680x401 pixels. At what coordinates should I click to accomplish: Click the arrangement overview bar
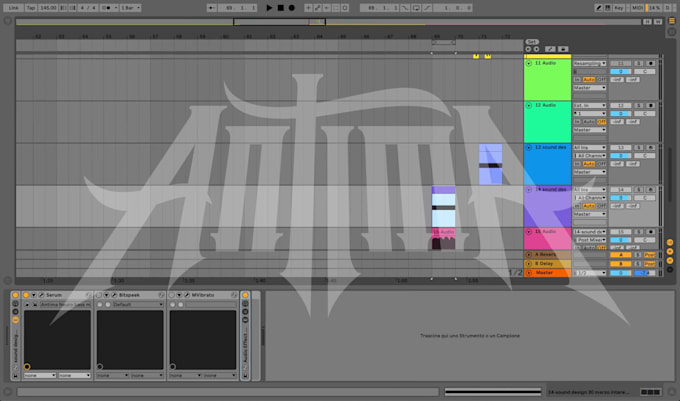tap(328, 22)
